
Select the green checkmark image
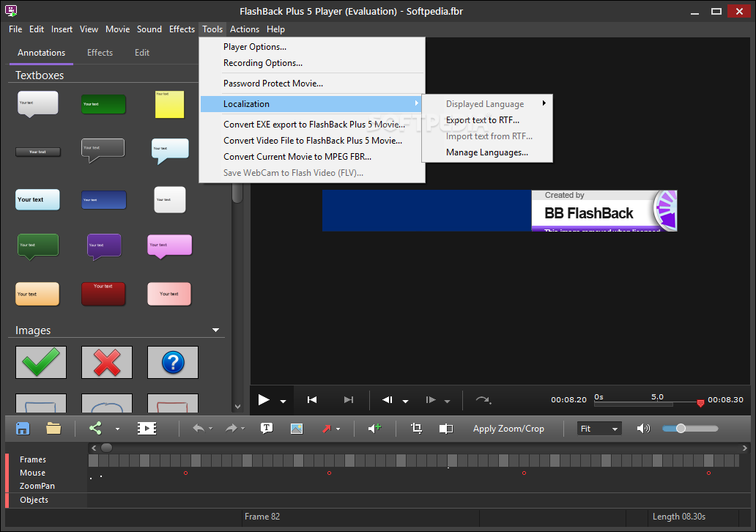[41, 362]
